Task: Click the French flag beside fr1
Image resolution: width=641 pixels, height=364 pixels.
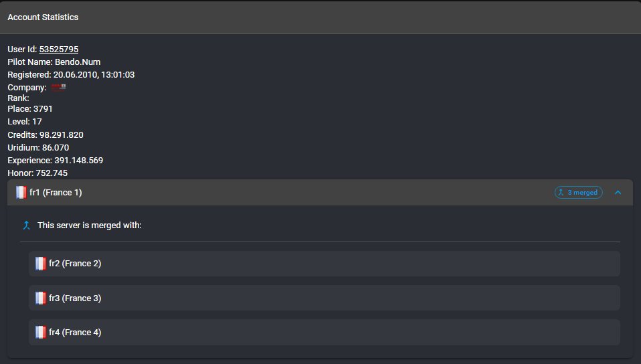Action: 21,193
